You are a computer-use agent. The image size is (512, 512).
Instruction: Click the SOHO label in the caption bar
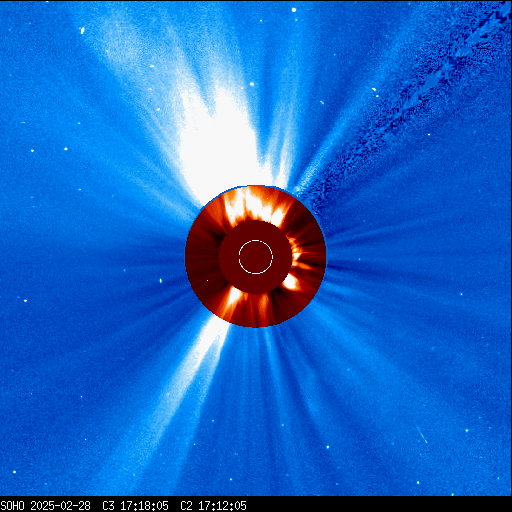click(x=12, y=506)
